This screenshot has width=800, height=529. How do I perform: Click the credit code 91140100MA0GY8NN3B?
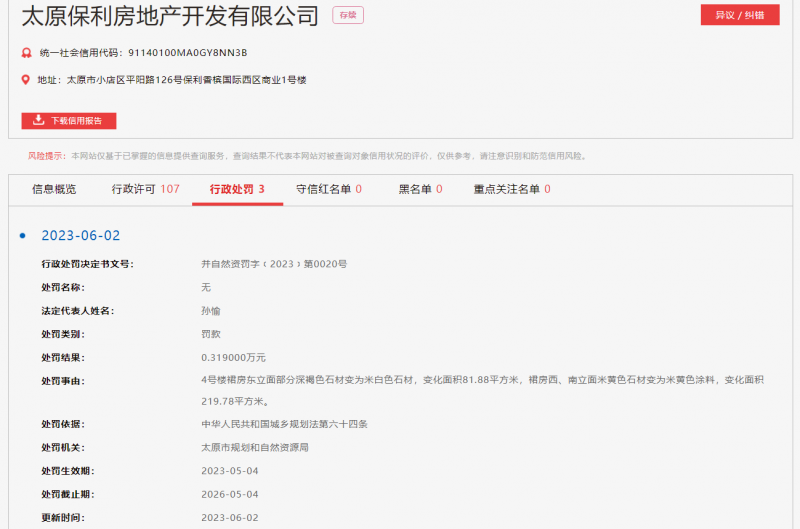[x=188, y=53]
